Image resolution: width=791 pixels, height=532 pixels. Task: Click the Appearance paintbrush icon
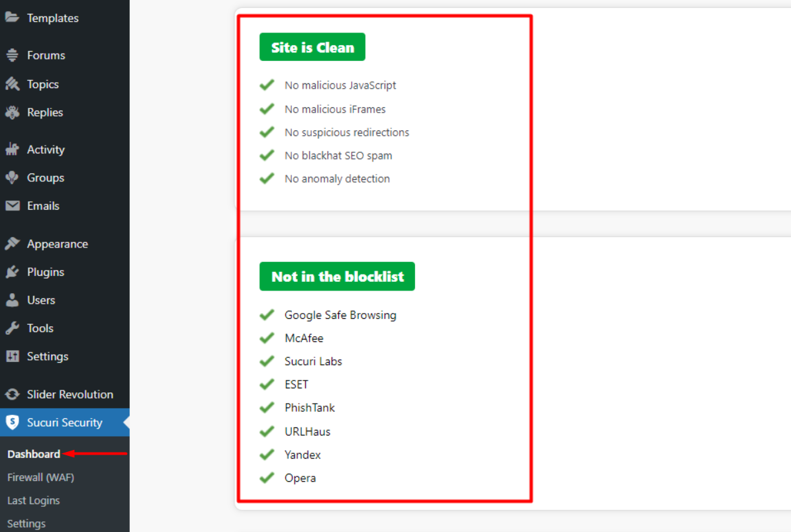[x=12, y=244]
